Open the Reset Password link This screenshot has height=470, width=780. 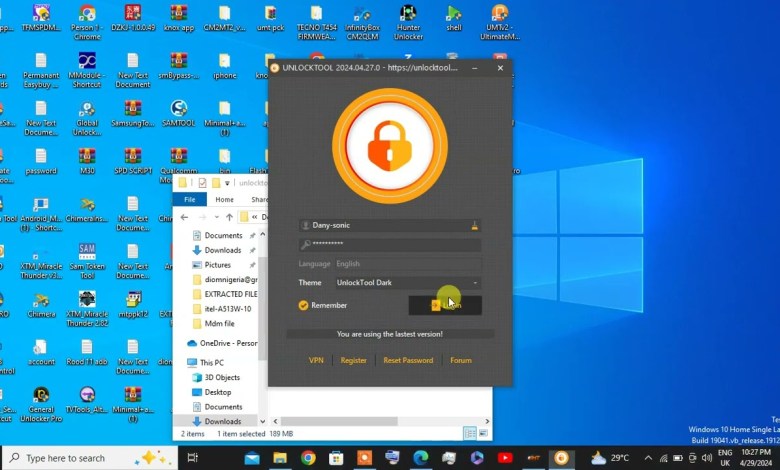click(408, 360)
